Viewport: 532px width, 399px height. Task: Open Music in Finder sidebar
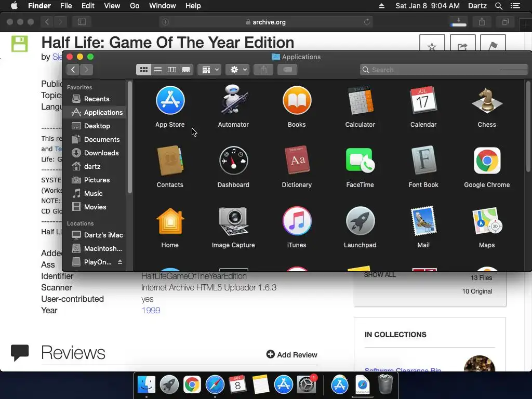coord(95,193)
